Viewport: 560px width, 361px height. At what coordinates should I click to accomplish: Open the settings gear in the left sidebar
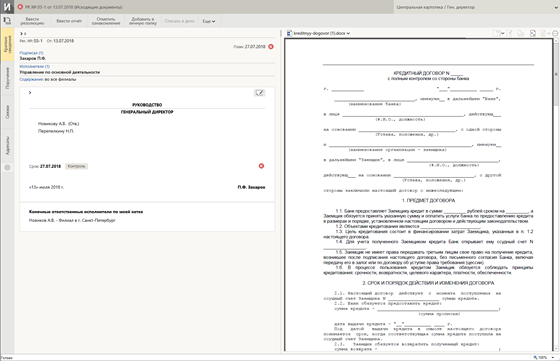tap(7, 167)
